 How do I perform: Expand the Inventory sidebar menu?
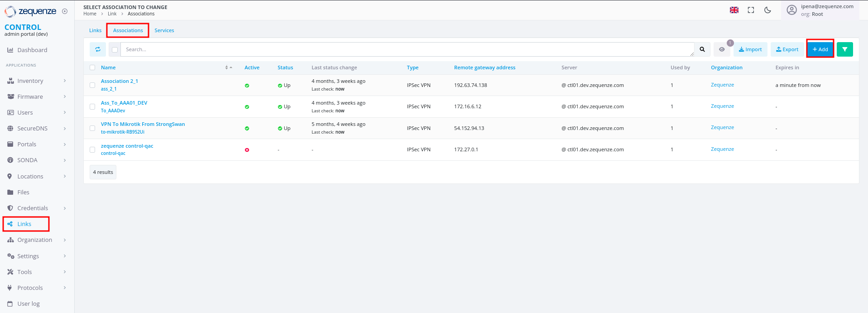[x=37, y=81]
